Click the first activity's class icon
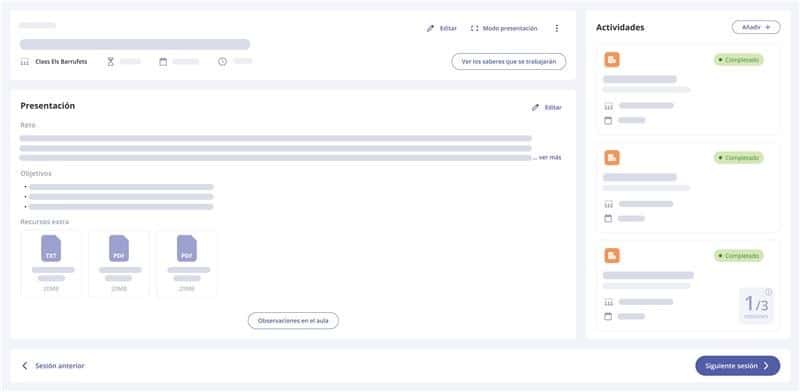Viewport: 800px width, 392px height. 608,106
